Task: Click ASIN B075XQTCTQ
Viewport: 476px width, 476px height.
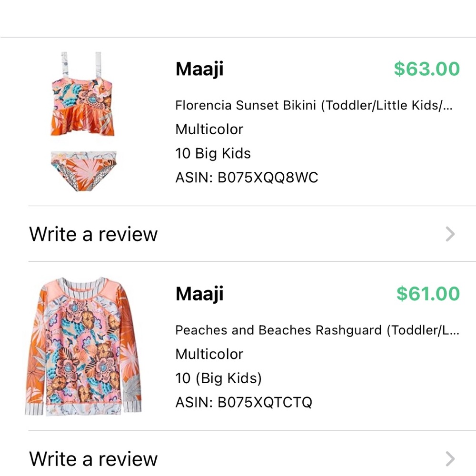Action: coord(244,402)
